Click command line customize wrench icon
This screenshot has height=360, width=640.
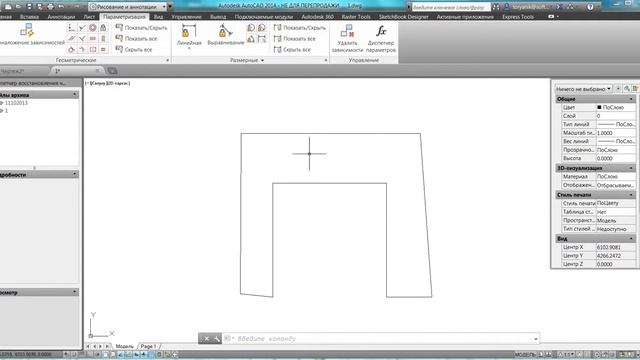pos(217,338)
